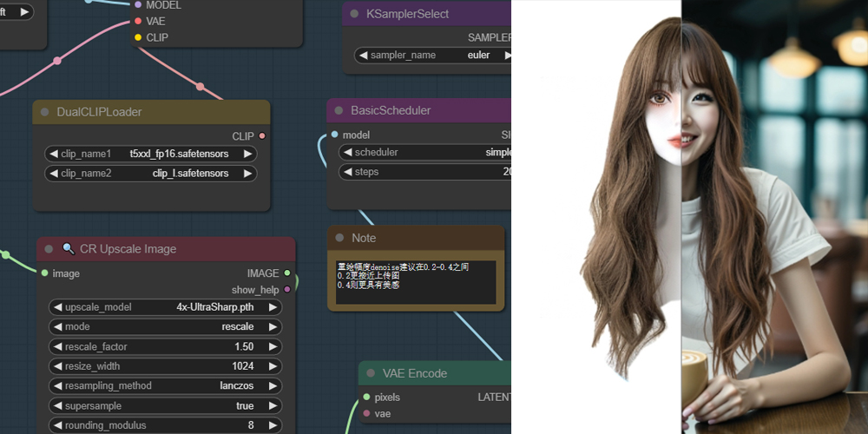
Task: Open the clip_name2 clip_l.safetensors selector
Action: 150,174
